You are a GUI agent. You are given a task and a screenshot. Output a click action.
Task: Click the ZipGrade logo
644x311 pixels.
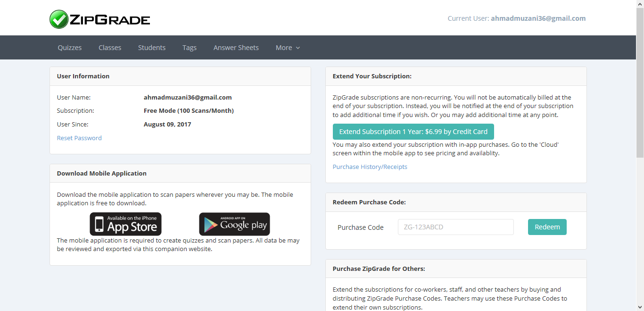pos(100,19)
